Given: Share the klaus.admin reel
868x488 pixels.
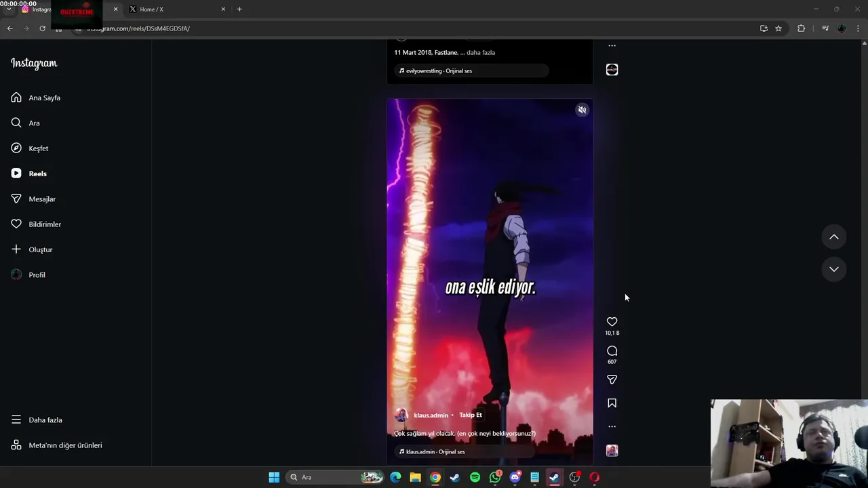Looking at the screenshot, I should click(x=612, y=380).
